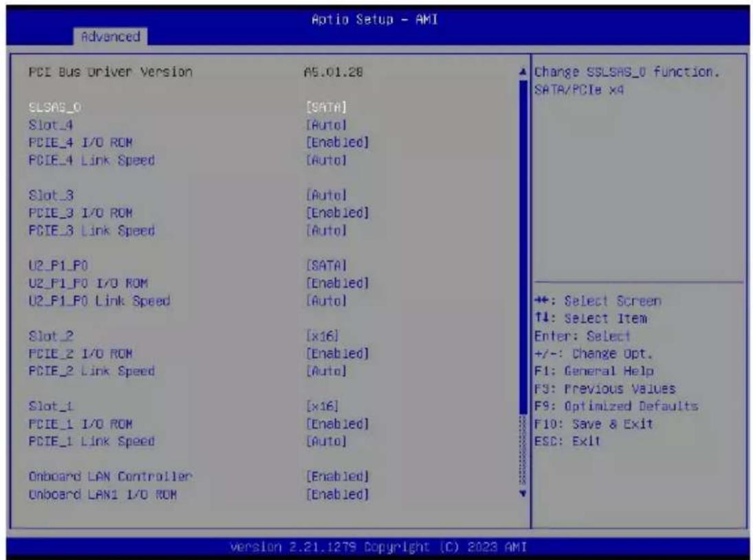
Task: Click the A5.01.28 version value
Action: pyautogui.click(x=334, y=72)
